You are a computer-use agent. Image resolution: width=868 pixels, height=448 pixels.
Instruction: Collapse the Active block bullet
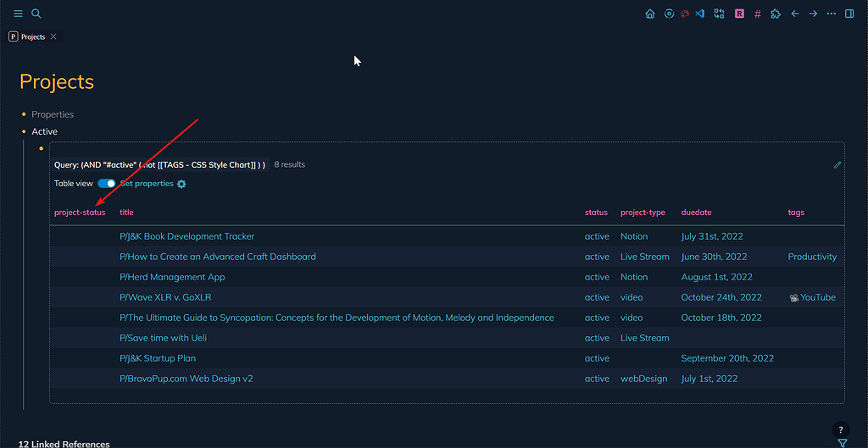pos(24,131)
